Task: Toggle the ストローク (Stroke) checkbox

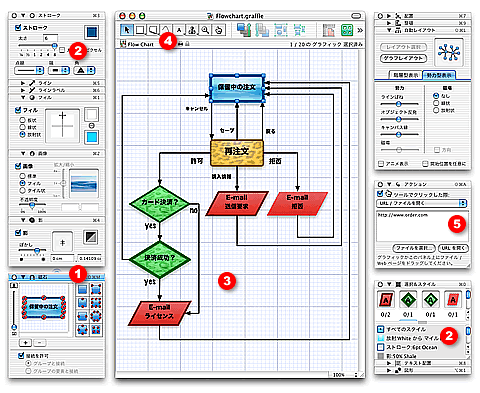Action: click(x=18, y=27)
